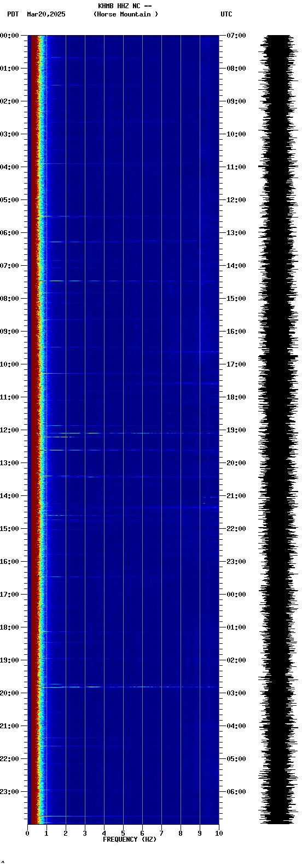Click the 20:00 PDT label on left axis
The height and width of the screenshot is (868, 302).
10,693
